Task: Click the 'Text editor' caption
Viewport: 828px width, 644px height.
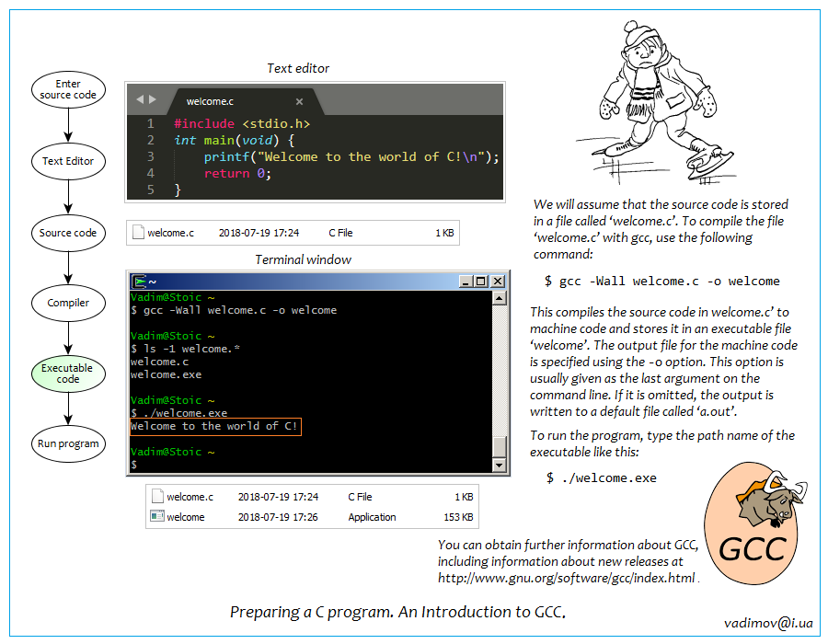Action: [x=298, y=68]
